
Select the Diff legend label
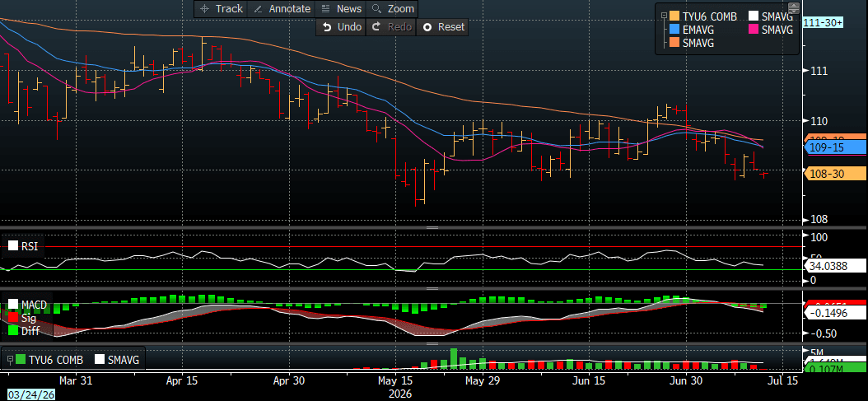pos(30,331)
